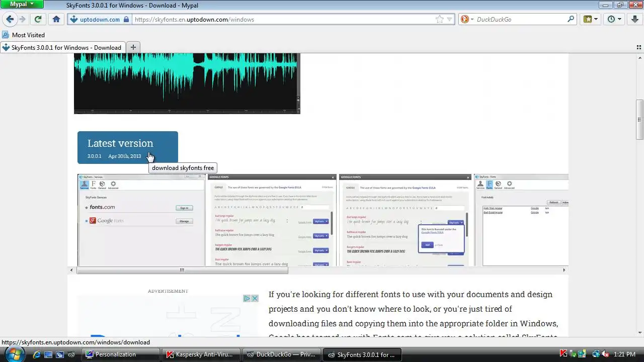Click the page vertical scrollbar thumb
Viewport: 644px width, 362px height.
pos(639,120)
